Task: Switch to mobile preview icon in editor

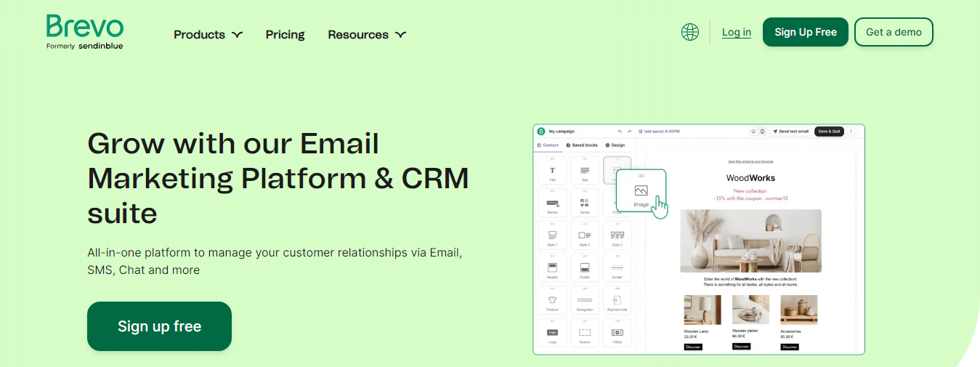Action: click(762, 132)
